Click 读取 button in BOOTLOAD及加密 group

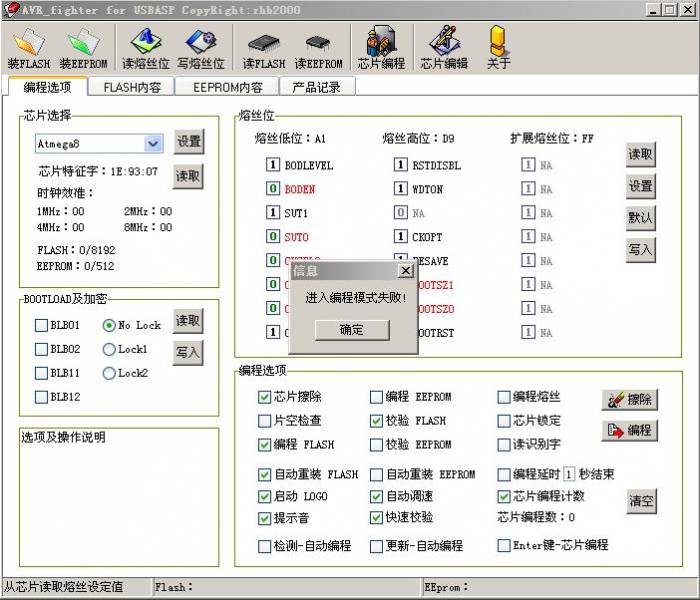[188, 321]
